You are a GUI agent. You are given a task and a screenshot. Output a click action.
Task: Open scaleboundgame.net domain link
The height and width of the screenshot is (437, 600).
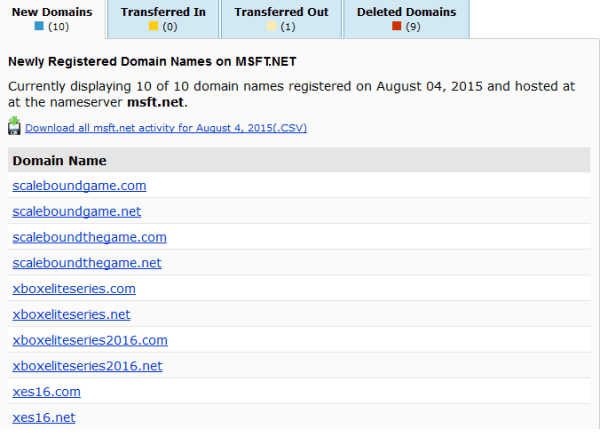pos(76,211)
